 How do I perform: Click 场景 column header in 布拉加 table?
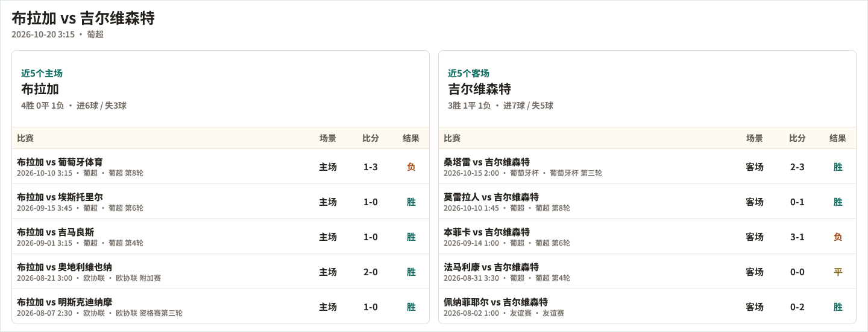pos(328,138)
